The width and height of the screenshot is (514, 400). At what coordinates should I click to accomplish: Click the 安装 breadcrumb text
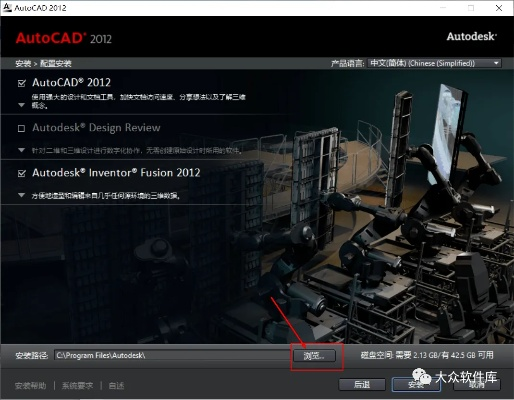23,63
